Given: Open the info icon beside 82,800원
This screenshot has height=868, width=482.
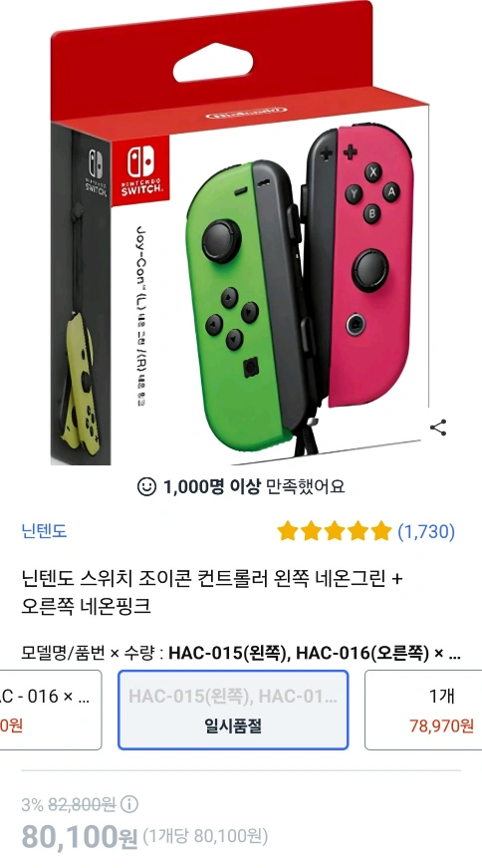Looking at the screenshot, I should click(128, 804).
